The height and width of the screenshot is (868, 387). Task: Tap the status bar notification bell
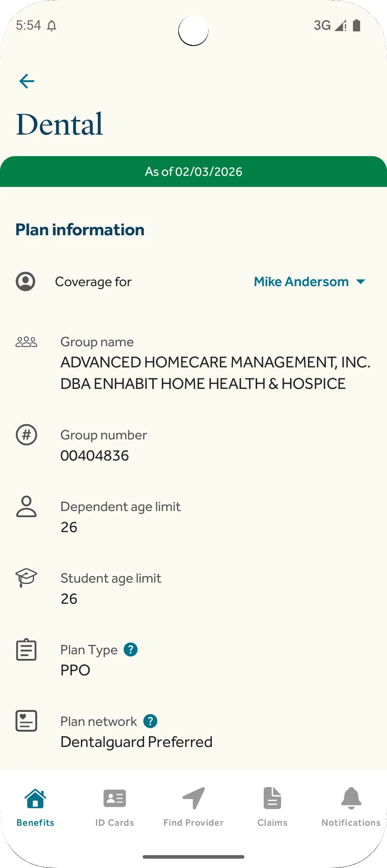(52, 26)
